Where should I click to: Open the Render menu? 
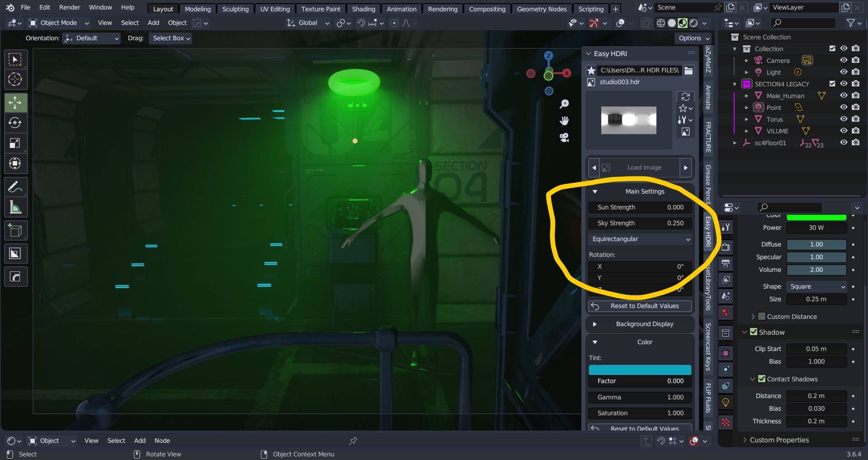pyautogui.click(x=70, y=7)
